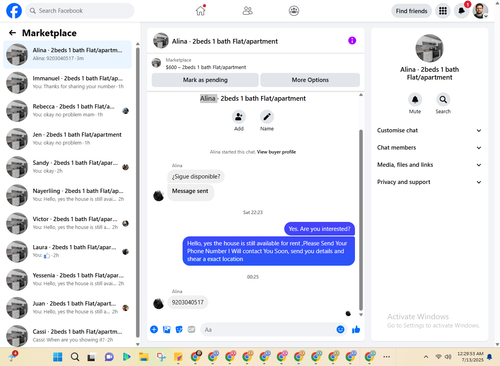This screenshot has height=366, width=500.
Task: Select Alina conversation in the list
Action: tap(67, 54)
